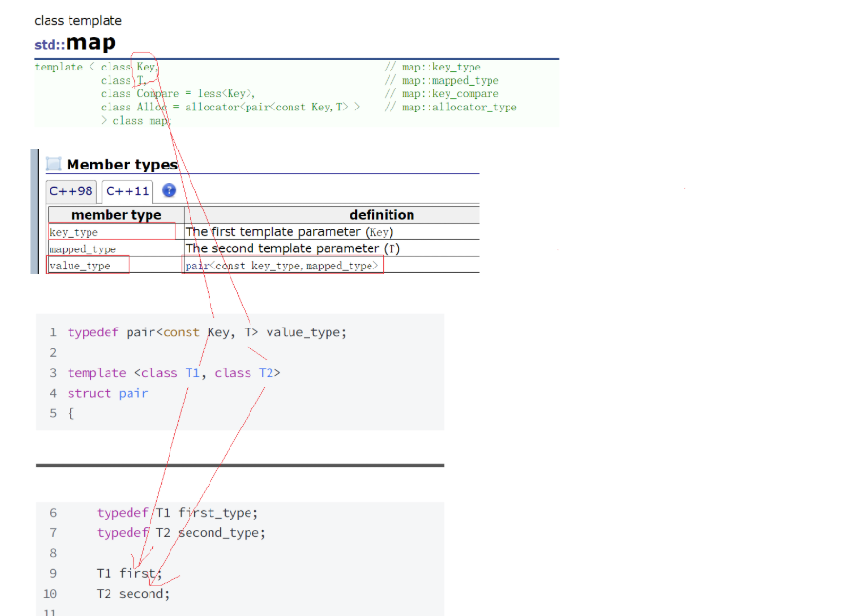This screenshot has width=860, height=616.
Task: Click the 'Member types' heading
Action: [122, 164]
